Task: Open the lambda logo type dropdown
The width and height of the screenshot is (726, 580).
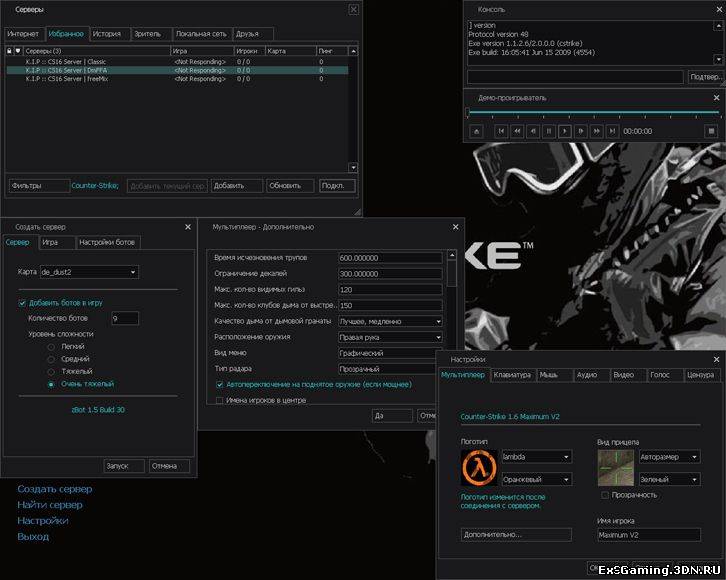Action: click(x=537, y=457)
